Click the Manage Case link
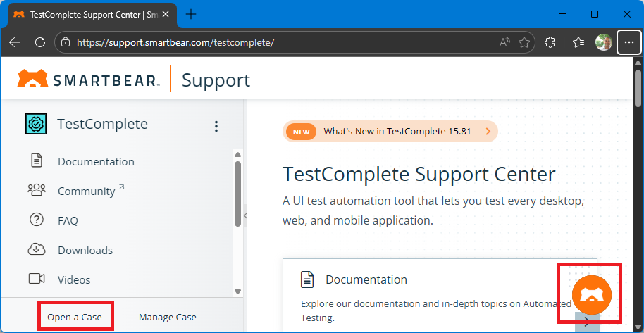Image resolution: width=644 pixels, height=333 pixels. pyautogui.click(x=168, y=318)
